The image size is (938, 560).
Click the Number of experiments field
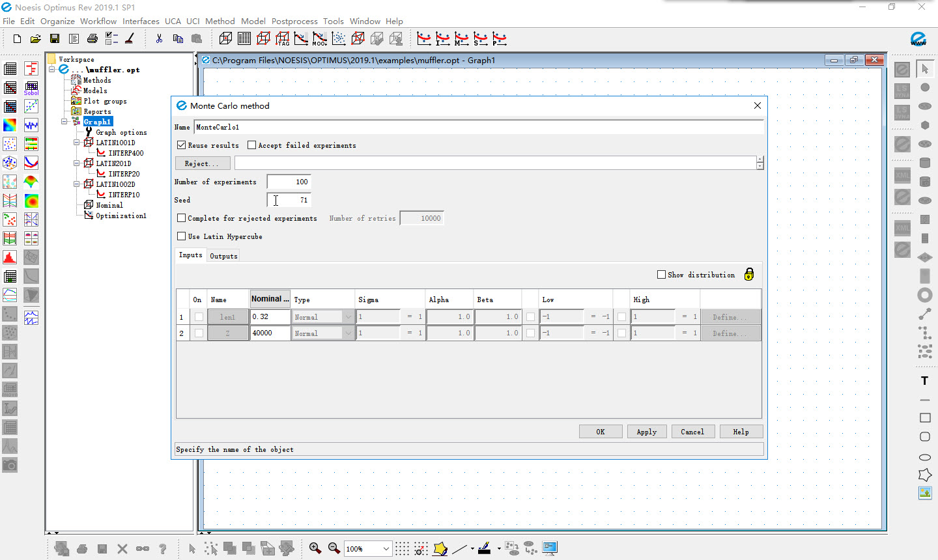pyautogui.click(x=289, y=182)
